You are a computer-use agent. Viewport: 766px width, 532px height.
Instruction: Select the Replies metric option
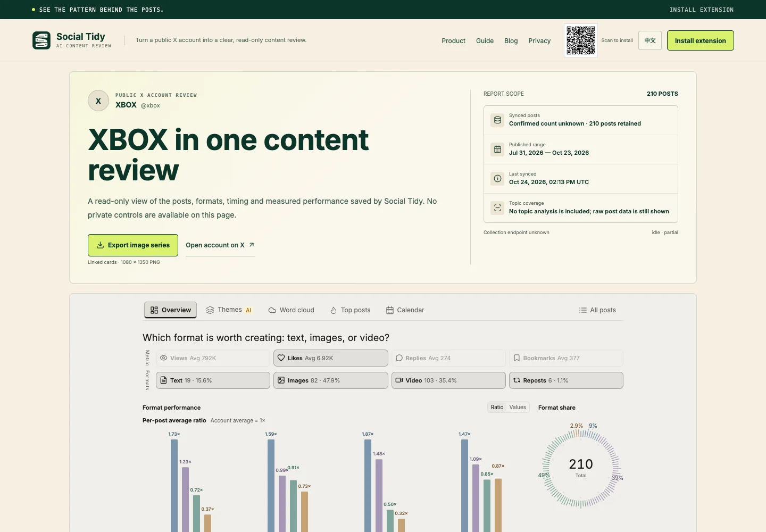448,358
